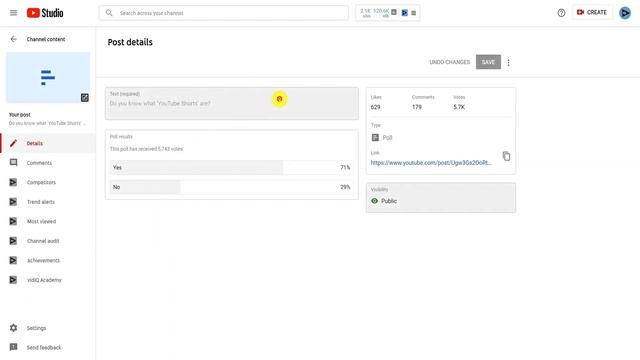Click the No poll result bar
Screen dimensions: 640x360
tap(231, 187)
